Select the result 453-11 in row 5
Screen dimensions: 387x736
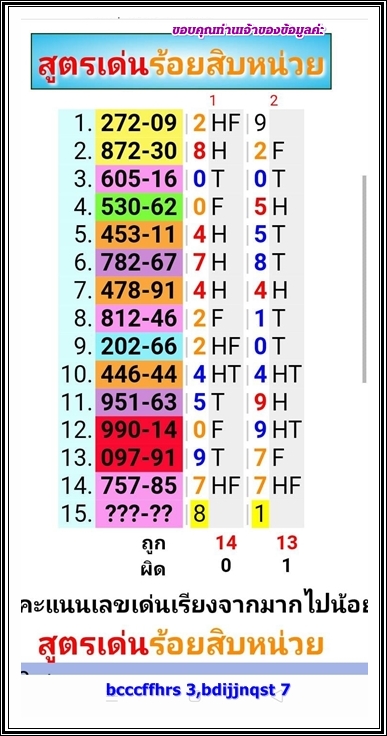point(139,235)
